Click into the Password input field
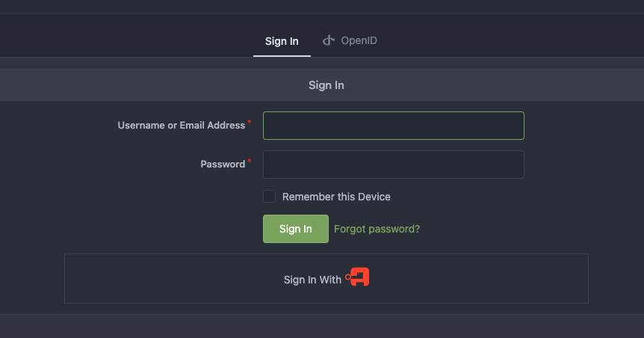644x338 pixels. tap(393, 165)
